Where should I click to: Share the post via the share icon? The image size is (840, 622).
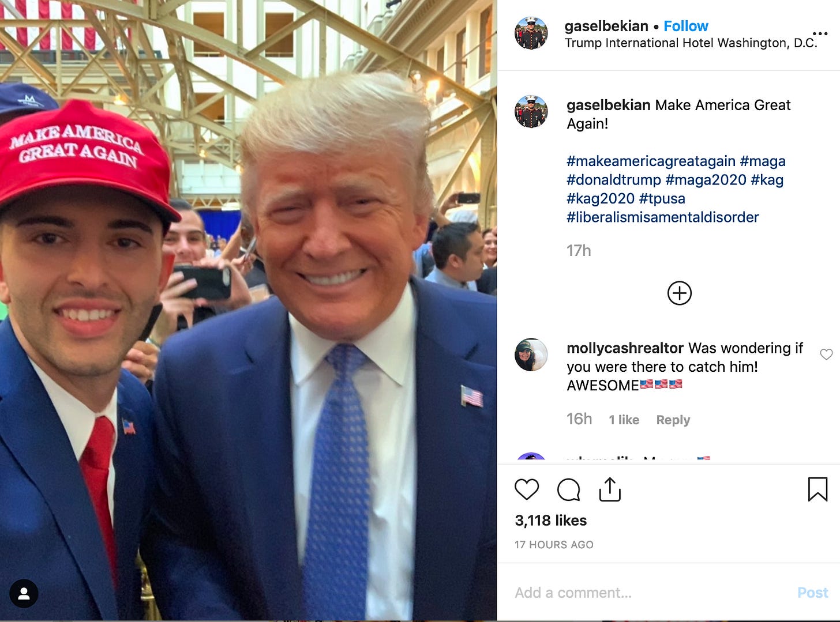point(610,489)
